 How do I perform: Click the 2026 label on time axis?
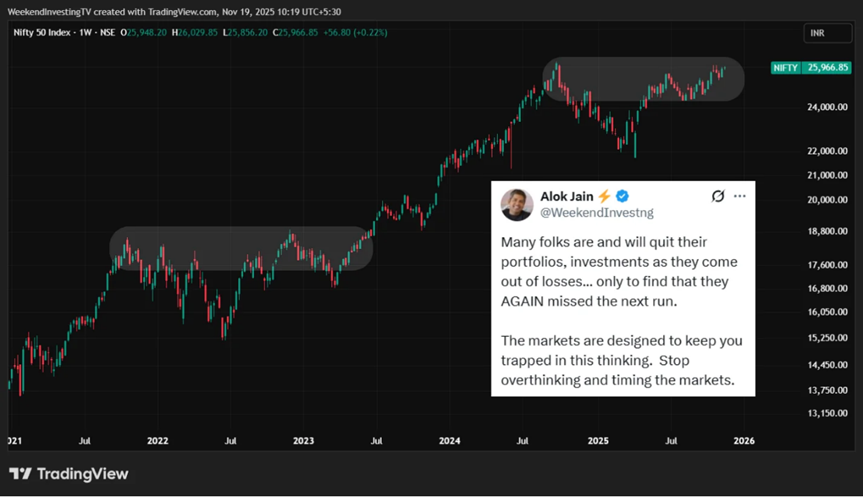tap(744, 441)
